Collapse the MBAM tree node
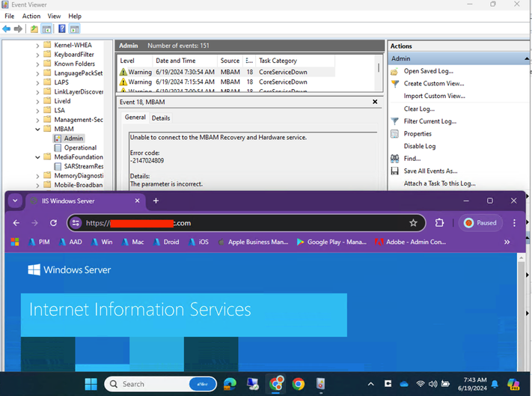The width and height of the screenshot is (532, 396). [37, 129]
